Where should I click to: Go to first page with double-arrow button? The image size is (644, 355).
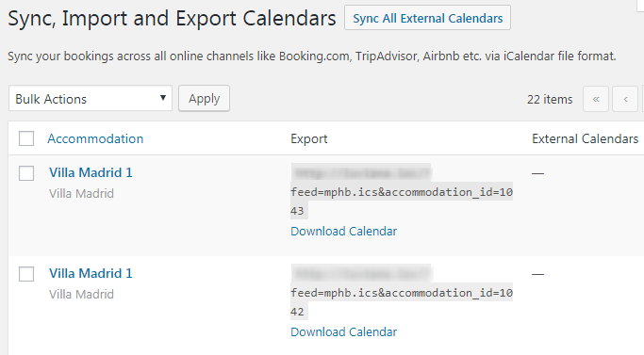click(596, 99)
